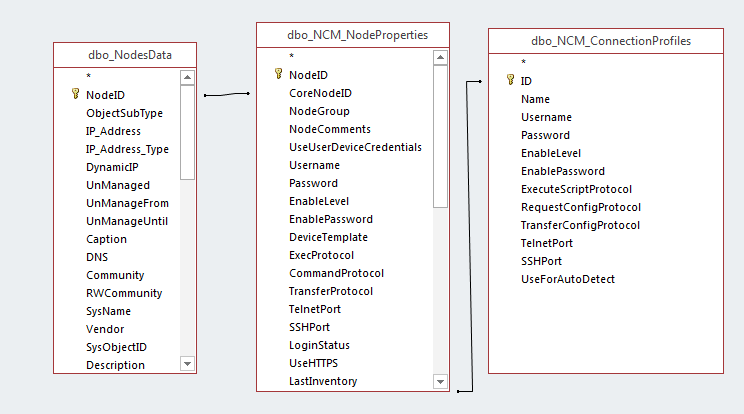Select EnableLevel field in dbo_NCM_NodeProperties
Viewport: 744px width, 414px height.
[319, 202]
